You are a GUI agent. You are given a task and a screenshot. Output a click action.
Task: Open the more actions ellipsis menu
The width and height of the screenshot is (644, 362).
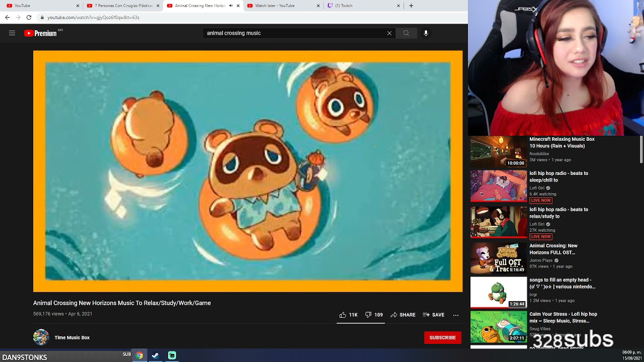tap(456, 315)
